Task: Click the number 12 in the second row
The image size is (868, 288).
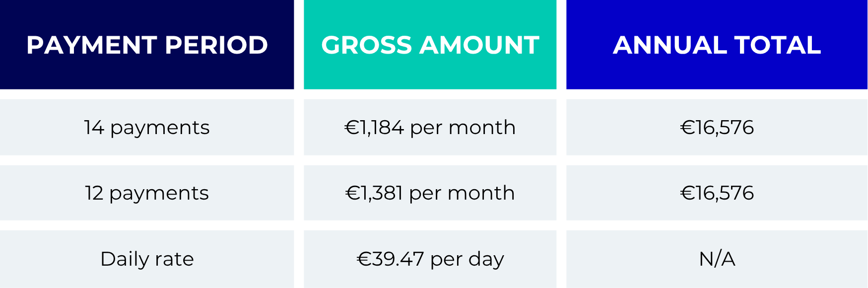Action: pyautogui.click(x=94, y=193)
